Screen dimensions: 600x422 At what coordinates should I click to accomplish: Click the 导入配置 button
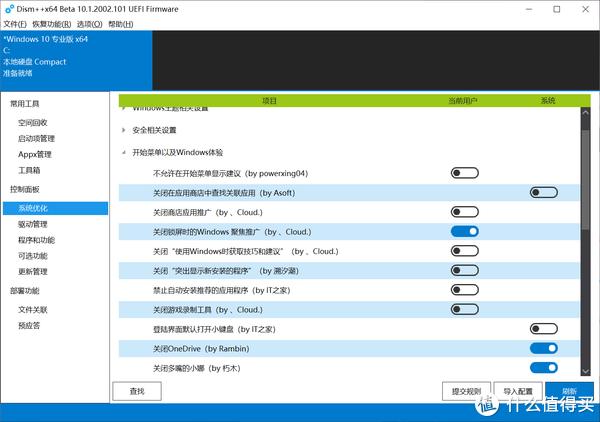click(518, 391)
